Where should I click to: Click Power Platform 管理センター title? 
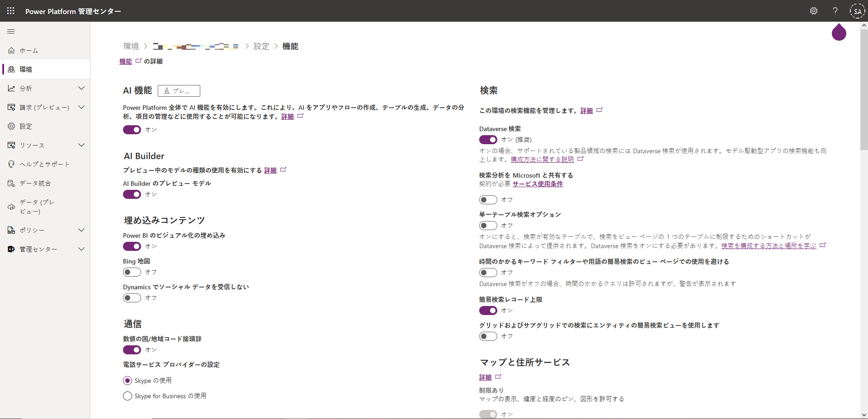(73, 11)
